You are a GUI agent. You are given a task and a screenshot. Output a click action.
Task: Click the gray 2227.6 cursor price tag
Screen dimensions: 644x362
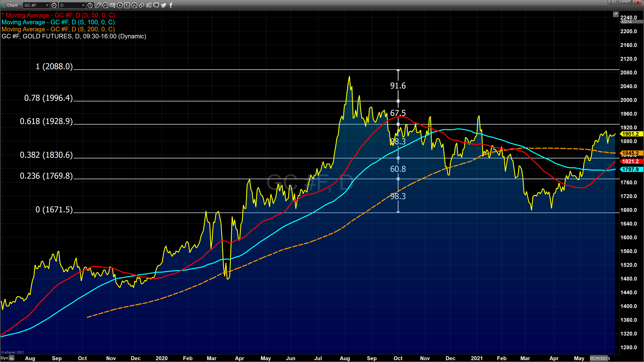tap(631, 22)
